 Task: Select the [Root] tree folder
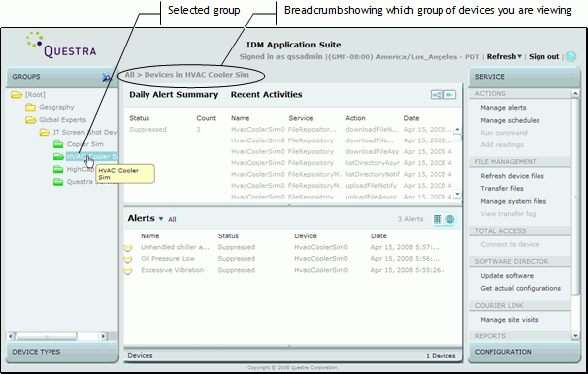(x=28, y=94)
